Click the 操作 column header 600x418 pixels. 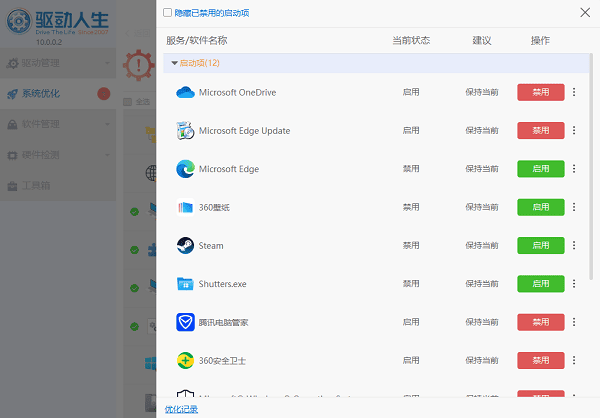point(540,40)
